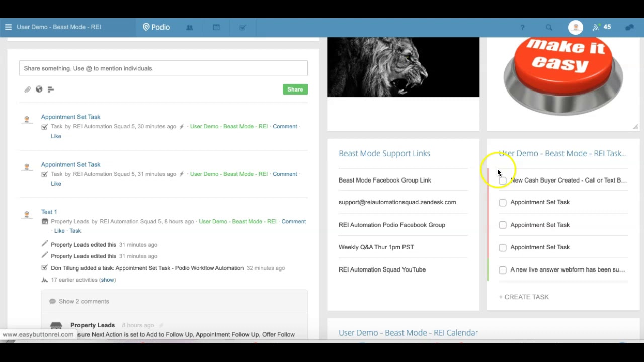Click the workspace name User Demo - Beast Mode - REI in top bar
The height and width of the screenshot is (362, 644).
59,27
